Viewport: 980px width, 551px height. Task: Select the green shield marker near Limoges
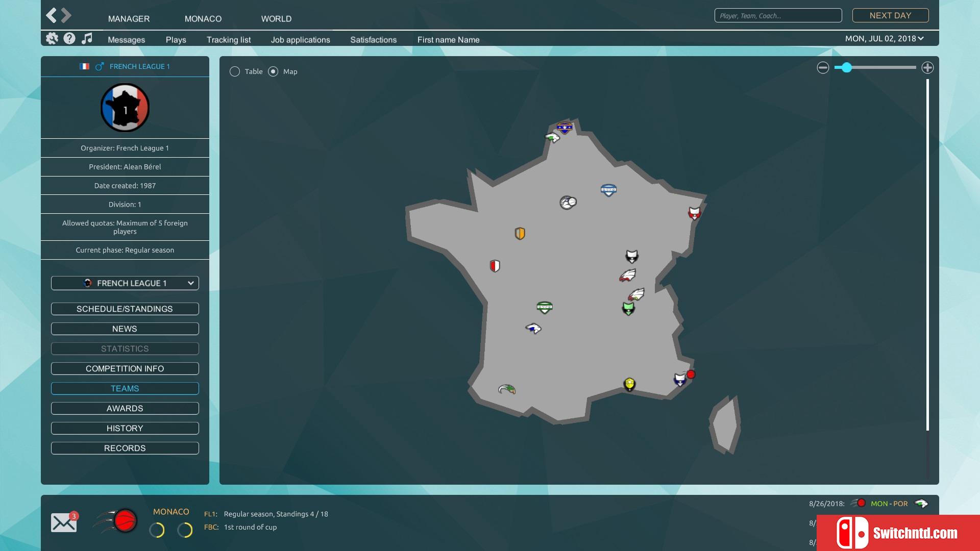[x=545, y=307]
